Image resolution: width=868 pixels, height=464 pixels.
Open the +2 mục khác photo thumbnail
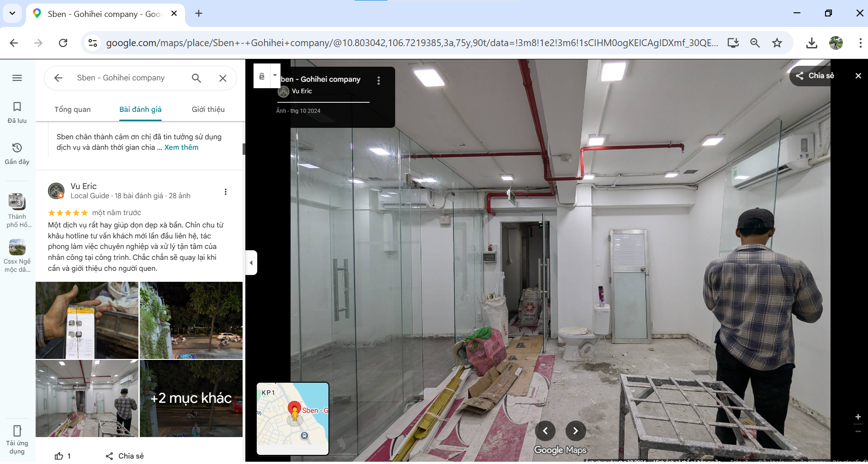[191, 398]
